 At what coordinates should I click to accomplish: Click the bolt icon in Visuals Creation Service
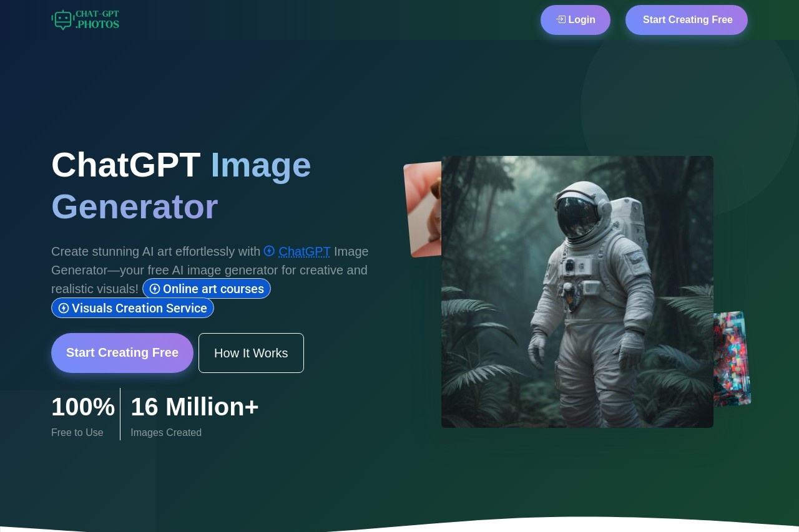(x=64, y=308)
